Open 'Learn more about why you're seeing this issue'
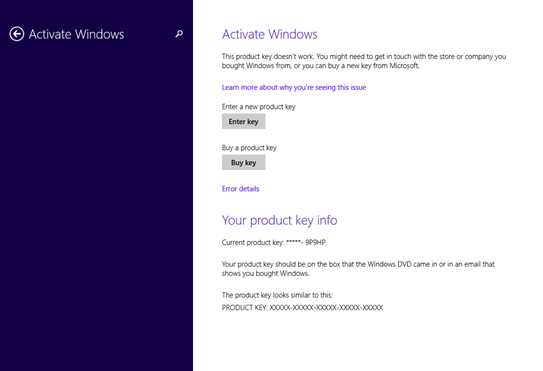Viewport: 543px width, 371px height. point(294,87)
